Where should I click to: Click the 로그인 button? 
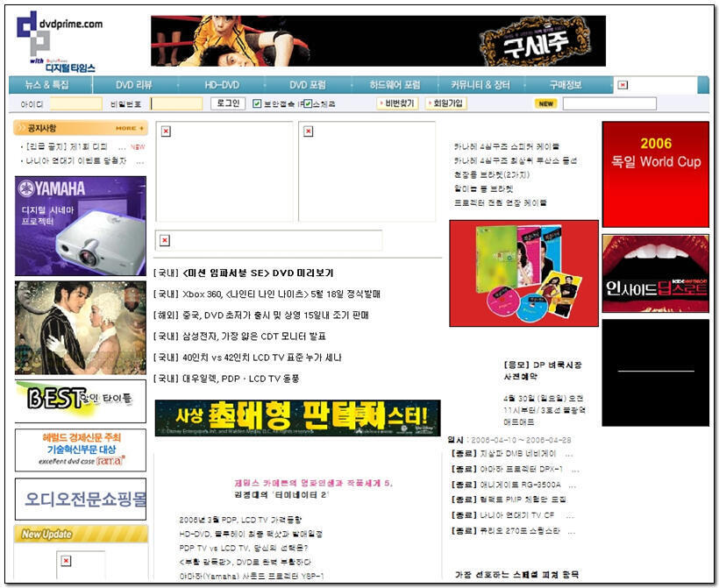pyautogui.click(x=228, y=103)
